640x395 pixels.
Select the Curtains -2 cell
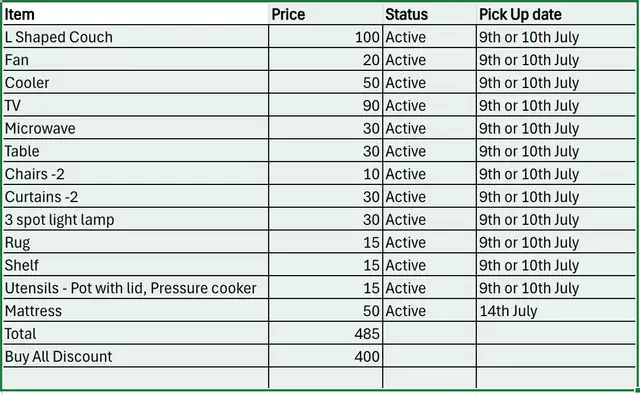coord(136,197)
